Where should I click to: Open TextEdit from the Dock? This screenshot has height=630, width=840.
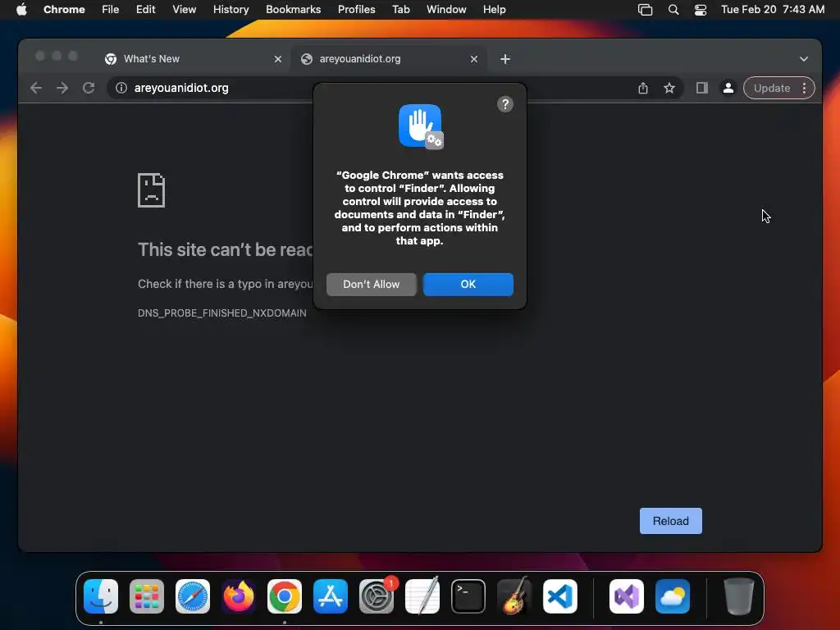(422, 596)
